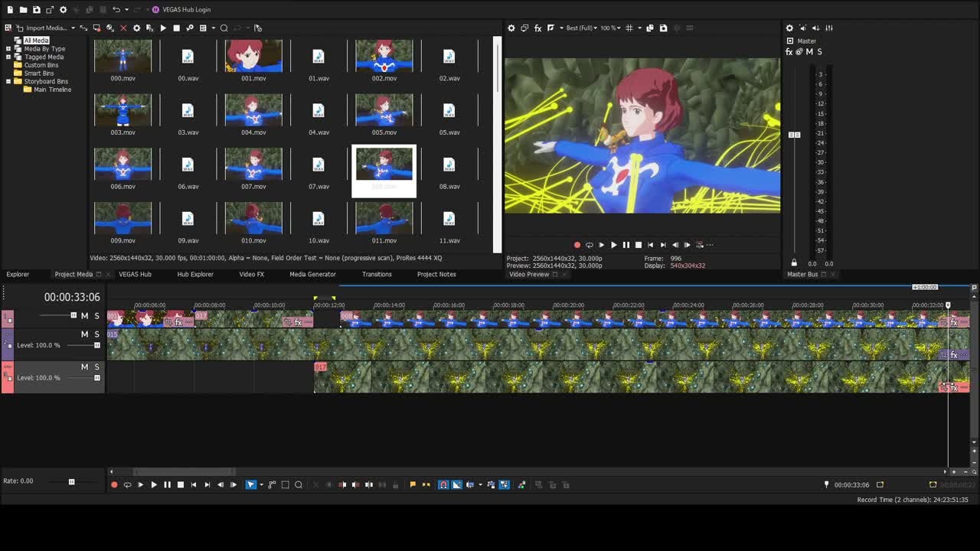980x551 pixels.
Task: Save snapshot of the preview frame
Action: click(663, 28)
